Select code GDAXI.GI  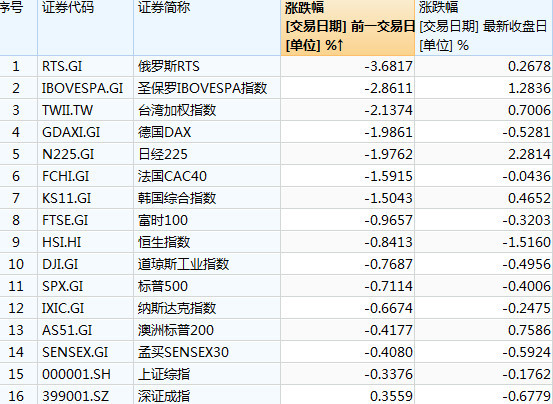pos(71,132)
